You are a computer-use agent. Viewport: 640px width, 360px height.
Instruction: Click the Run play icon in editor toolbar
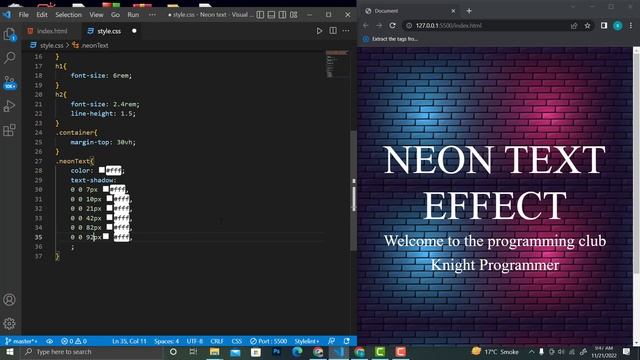click(x=319, y=31)
